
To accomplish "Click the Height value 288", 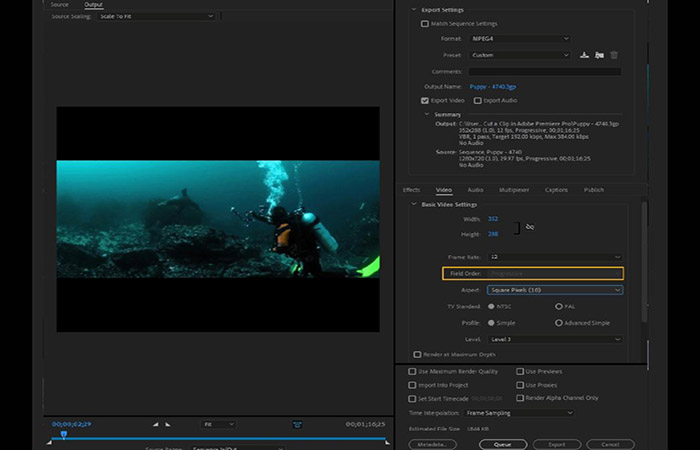I will [493, 234].
